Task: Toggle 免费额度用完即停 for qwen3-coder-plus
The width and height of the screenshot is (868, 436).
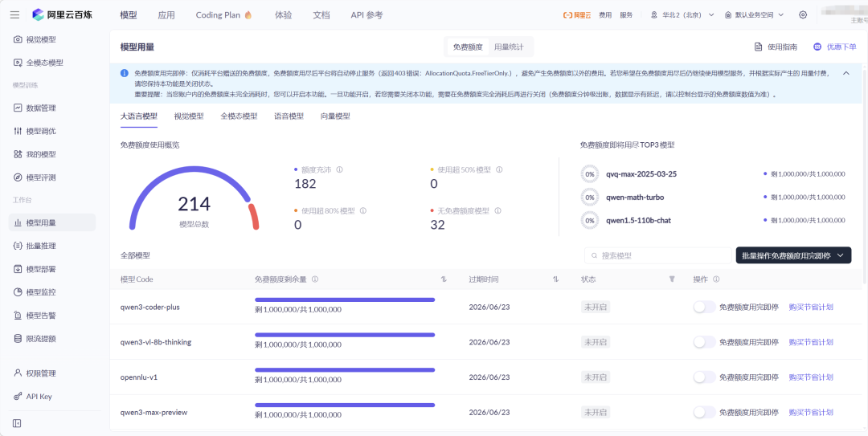Action: 703,307
